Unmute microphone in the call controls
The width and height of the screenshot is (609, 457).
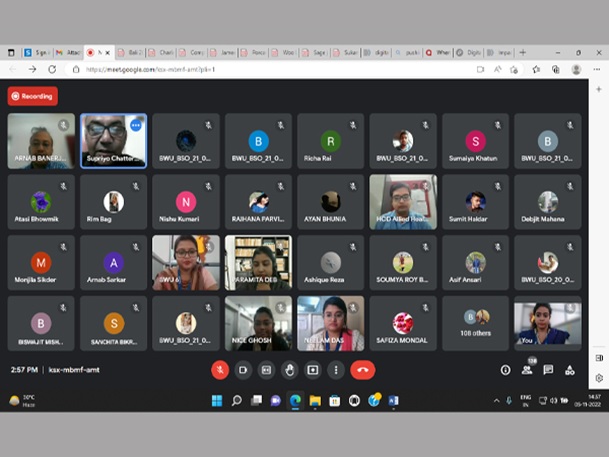coord(220,370)
